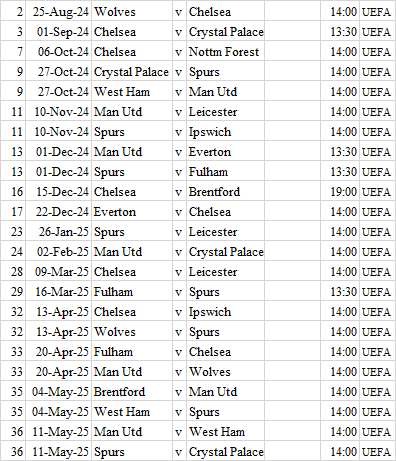The image size is (396, 461).
Task: Select Fulham home cell dated 16-Mar-25
Action: point(132,292)
